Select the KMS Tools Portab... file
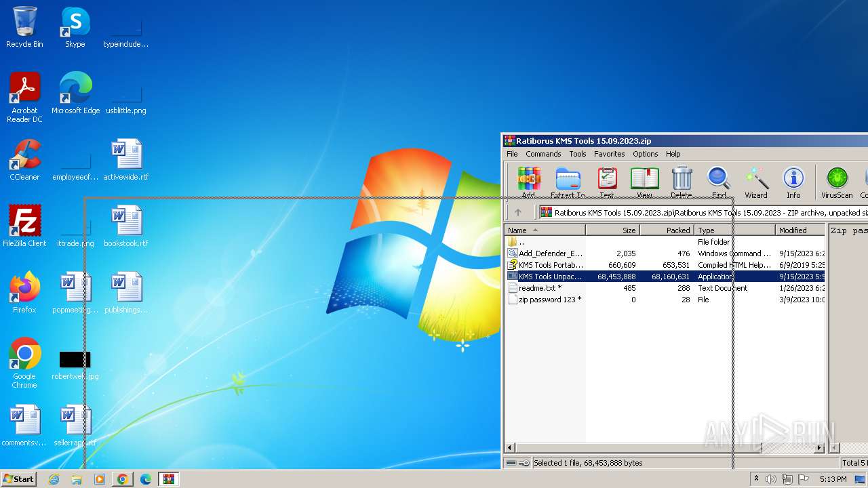The height and width of the screenshot is (488, 868). pyautogui.click(x=665, y=265)
